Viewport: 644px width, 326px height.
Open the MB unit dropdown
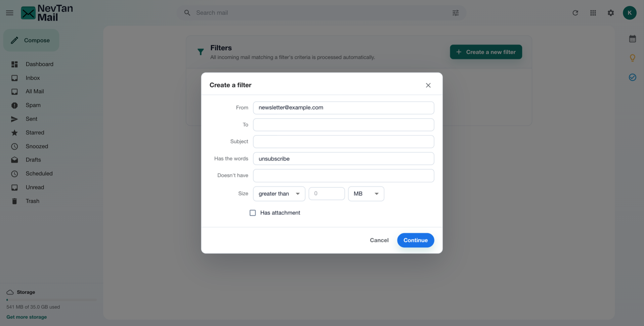pos(366,194)
